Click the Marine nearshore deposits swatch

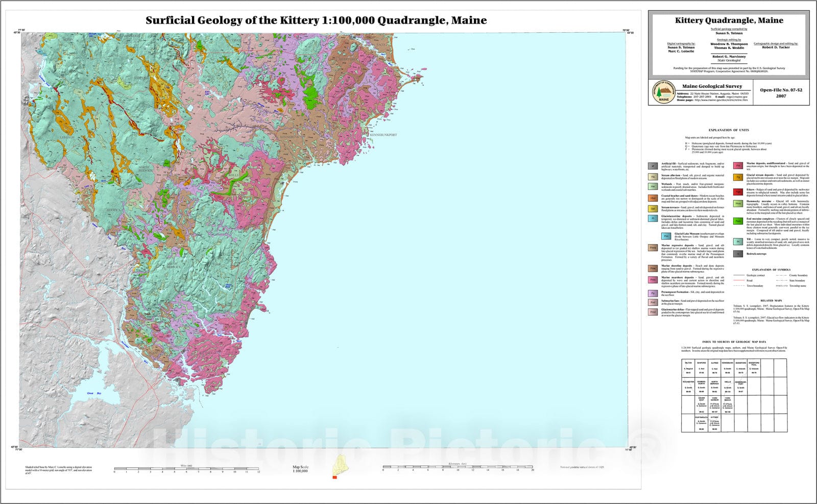653,280
